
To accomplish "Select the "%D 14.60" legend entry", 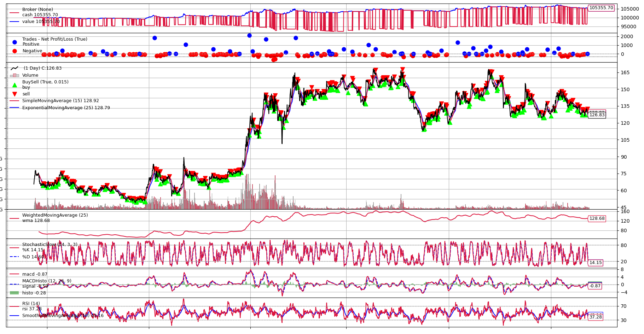I will 34,257.
